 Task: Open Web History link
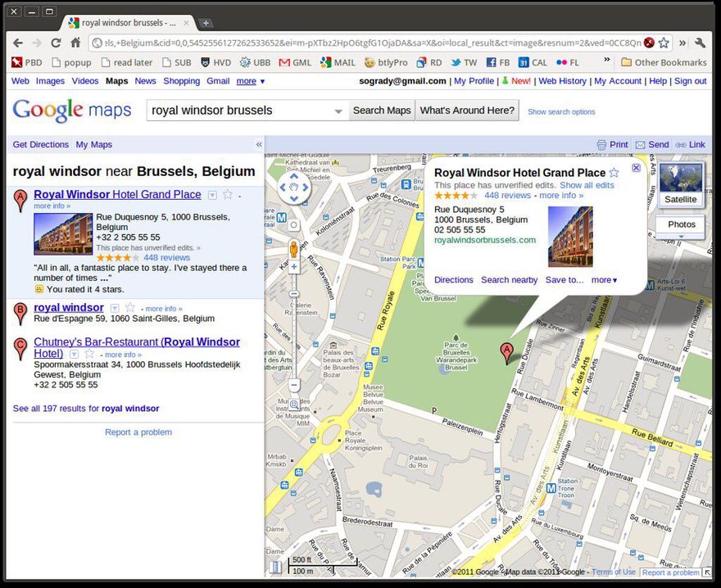pos(562,81)
